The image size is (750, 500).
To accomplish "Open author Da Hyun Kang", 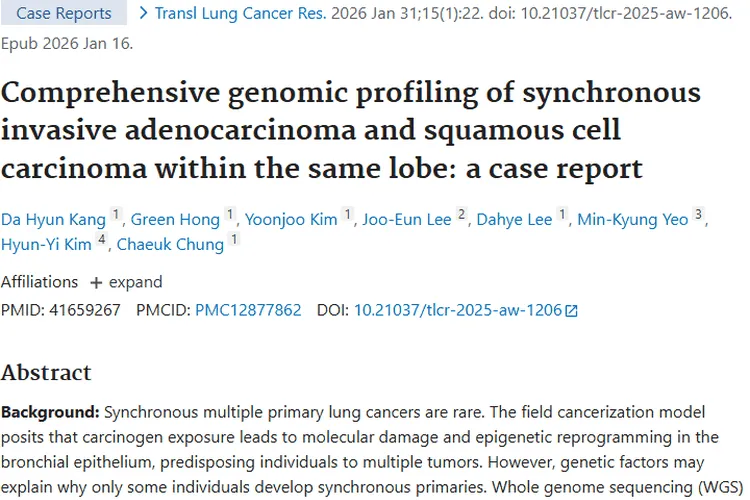I will click(54, 219).
